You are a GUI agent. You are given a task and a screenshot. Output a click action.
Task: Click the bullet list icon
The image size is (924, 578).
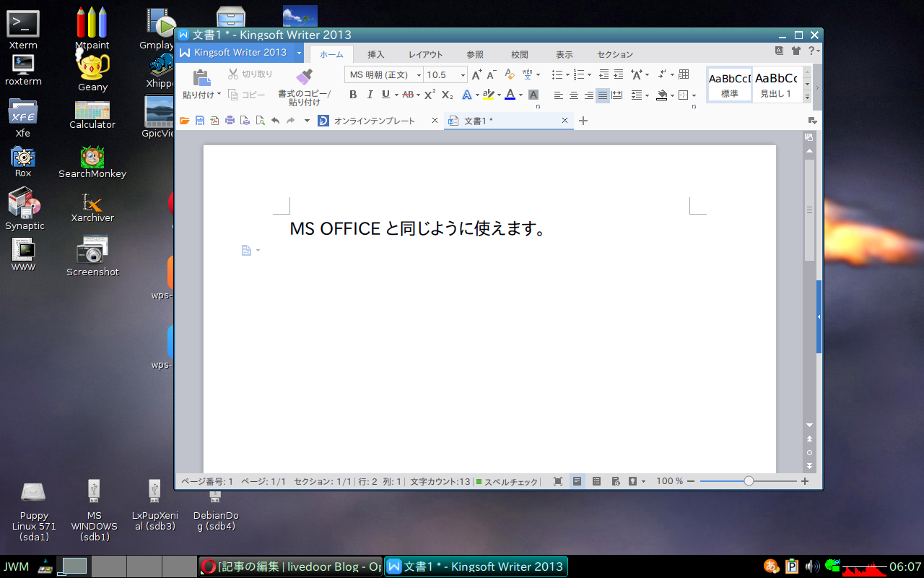pos(557,74)
